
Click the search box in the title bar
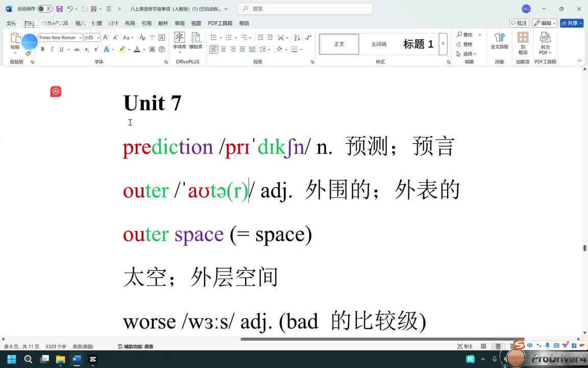pos(305,9)
